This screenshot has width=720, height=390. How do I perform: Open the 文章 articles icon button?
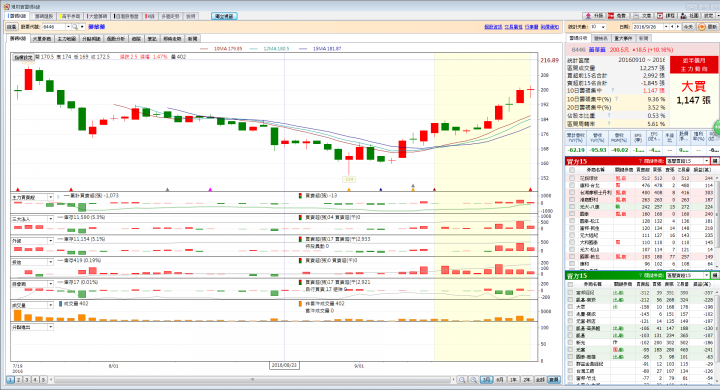[642, 16]
